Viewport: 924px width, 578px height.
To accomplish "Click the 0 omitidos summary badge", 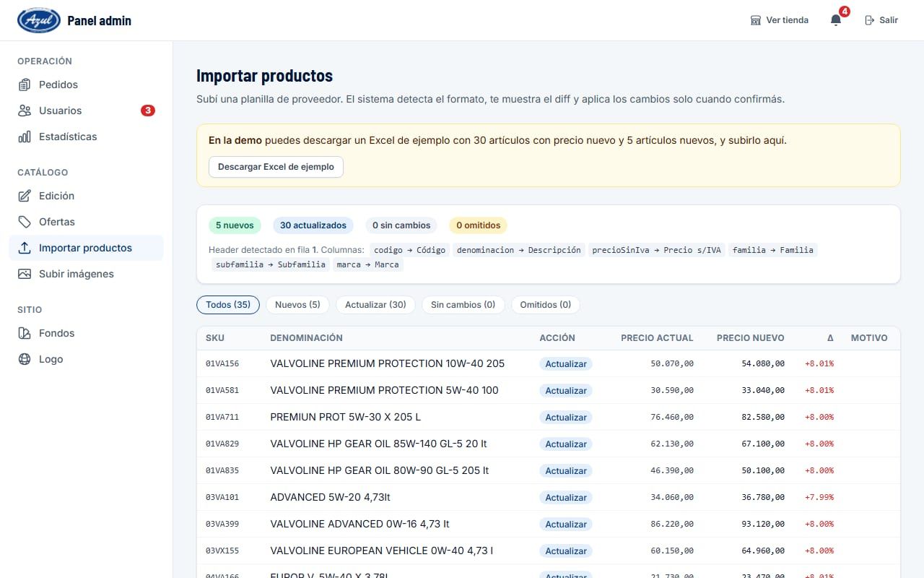I will (x=478, y=225).
